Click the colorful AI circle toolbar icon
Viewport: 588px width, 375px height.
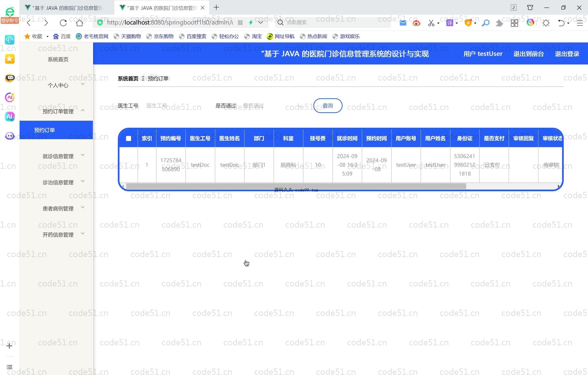tap(530, 22)
